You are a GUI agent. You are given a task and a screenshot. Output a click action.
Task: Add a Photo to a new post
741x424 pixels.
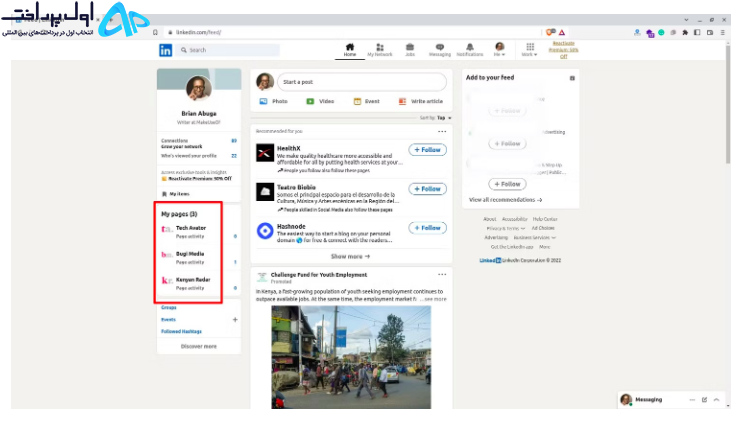tap(274, 101)
